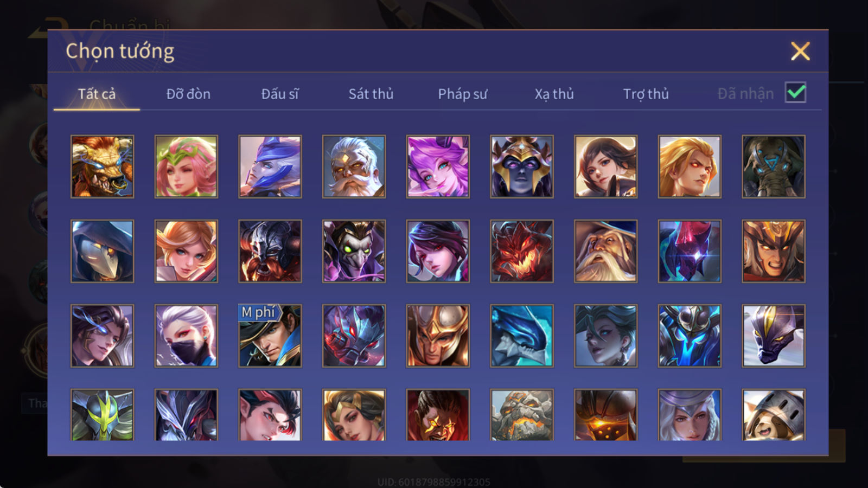Image resolution: width=868 pixels, height=488 pixels.
Task: Pick the plague doctor hooded hero
Action: coord(102,251)
